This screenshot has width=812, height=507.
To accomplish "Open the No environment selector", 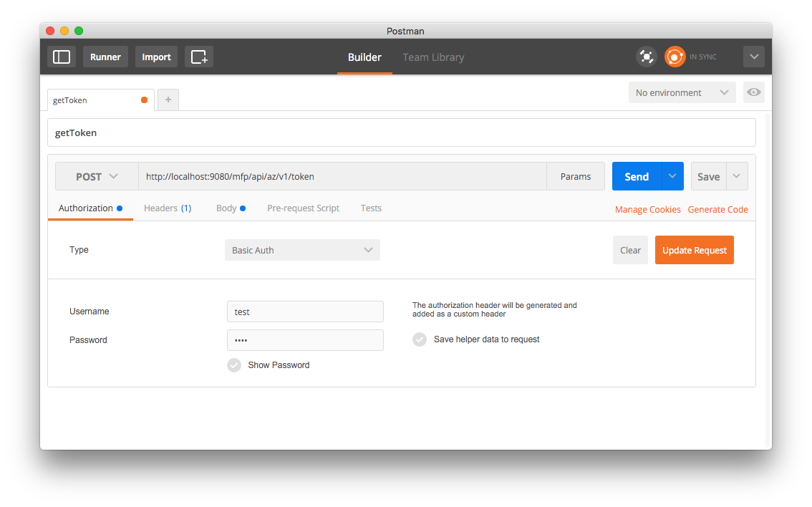I will 682,92.
